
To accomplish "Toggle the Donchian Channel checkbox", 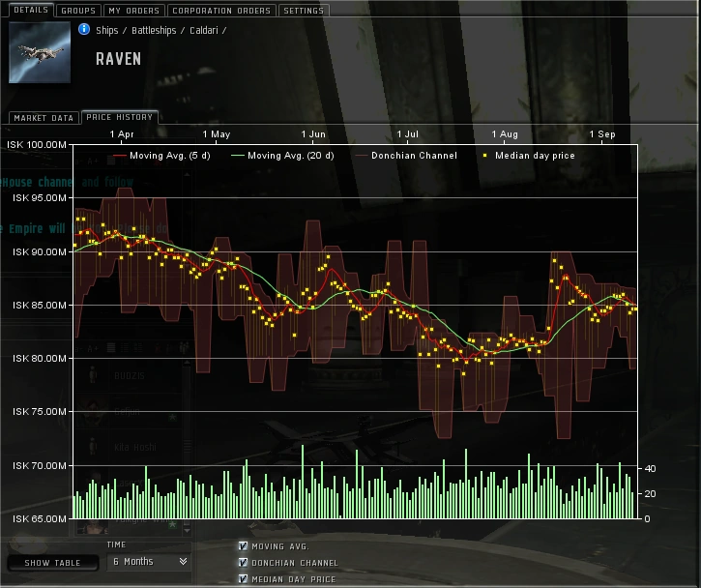I will [x=243, y=563].
